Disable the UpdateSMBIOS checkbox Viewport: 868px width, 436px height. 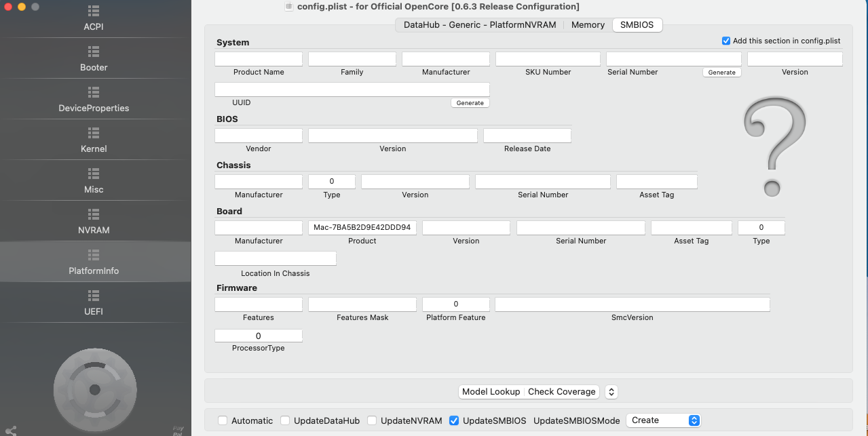point(454,420)
